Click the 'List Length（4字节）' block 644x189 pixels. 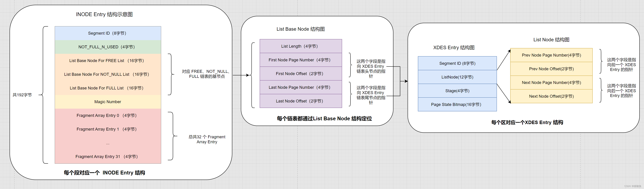coord(301,46)
